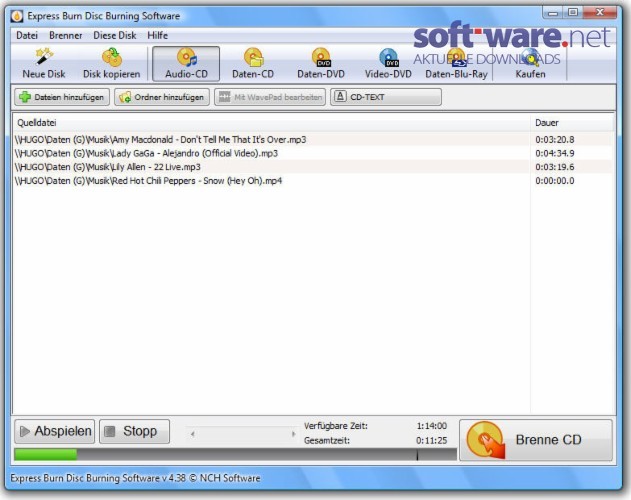This screenshot has height=500, width=631.
Task: Click duration 0:03:20.8
Action: click(555, 140)
